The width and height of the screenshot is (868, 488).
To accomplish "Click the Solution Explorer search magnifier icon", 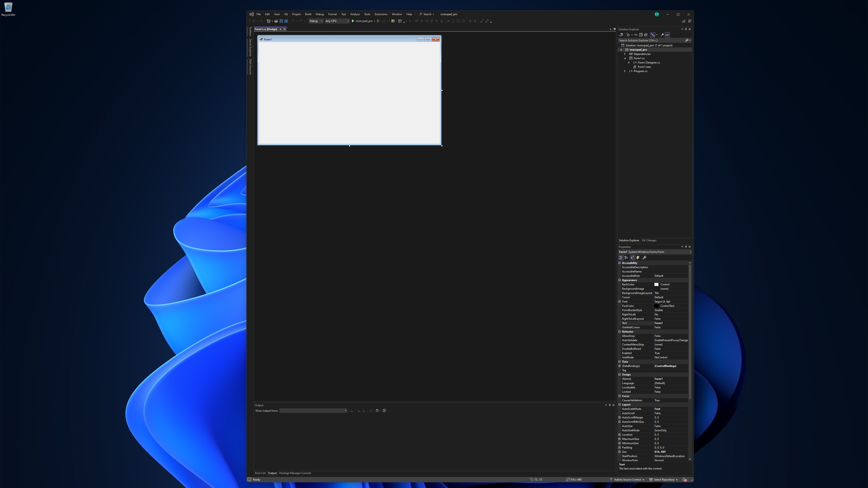I will pos(687,40).
